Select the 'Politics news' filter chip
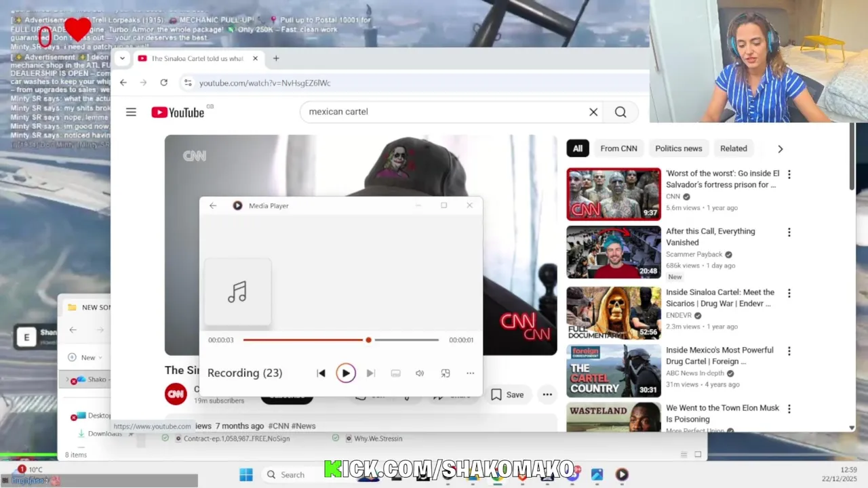868x488 pixels. (679, 148)
